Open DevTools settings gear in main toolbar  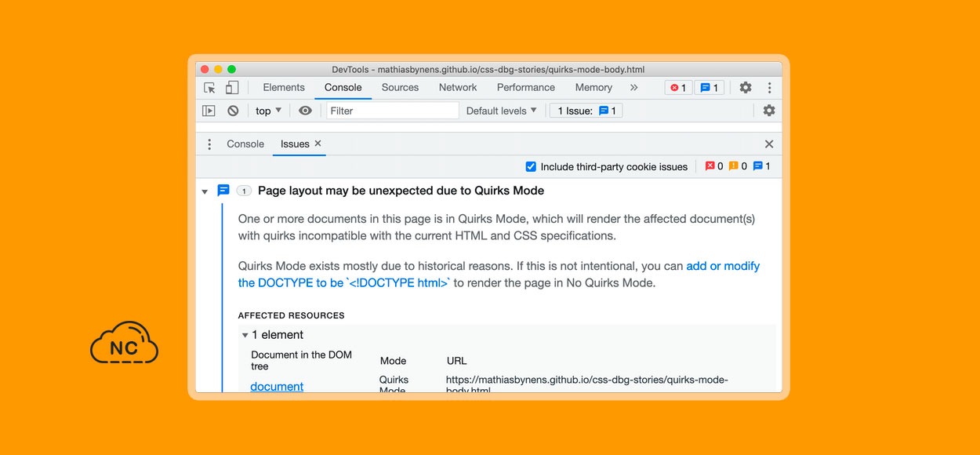coord(746,88)
